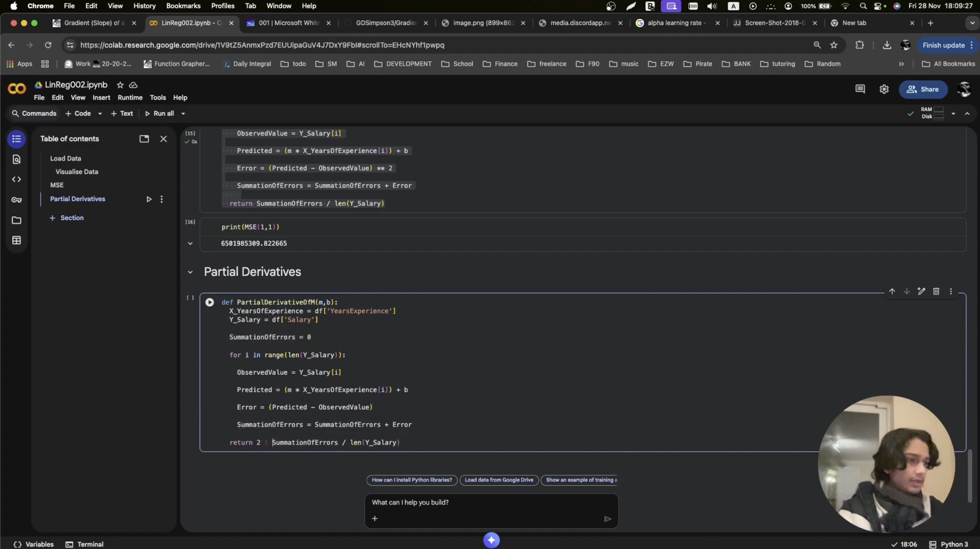This screenshot has width=980, height=549.
Task: Select Load Data in table of contents
Action: [x=66, y=159]
